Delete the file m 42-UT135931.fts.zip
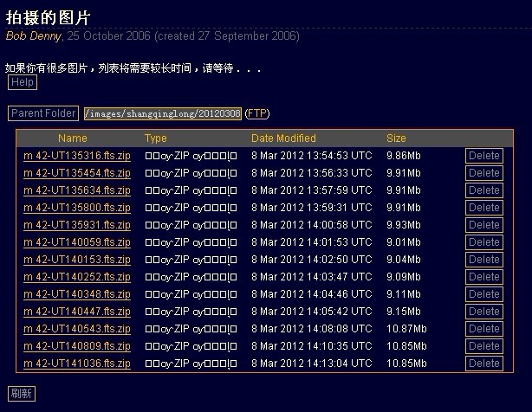 pos(483,225)
